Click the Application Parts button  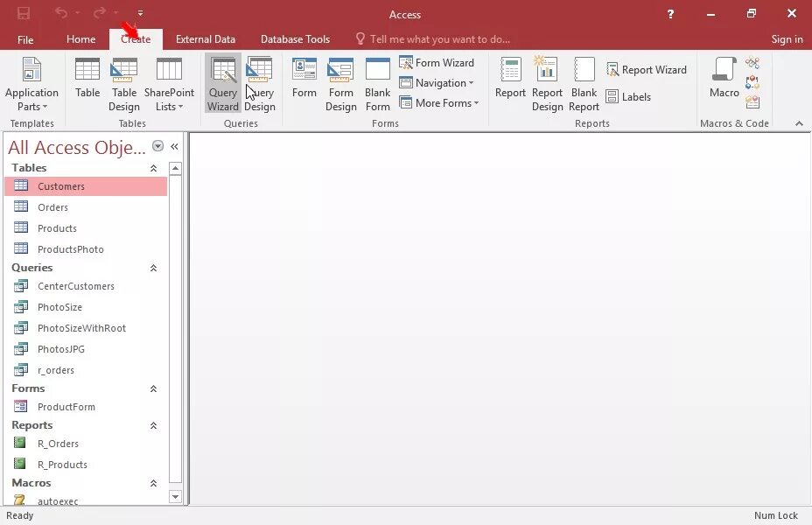31,84
